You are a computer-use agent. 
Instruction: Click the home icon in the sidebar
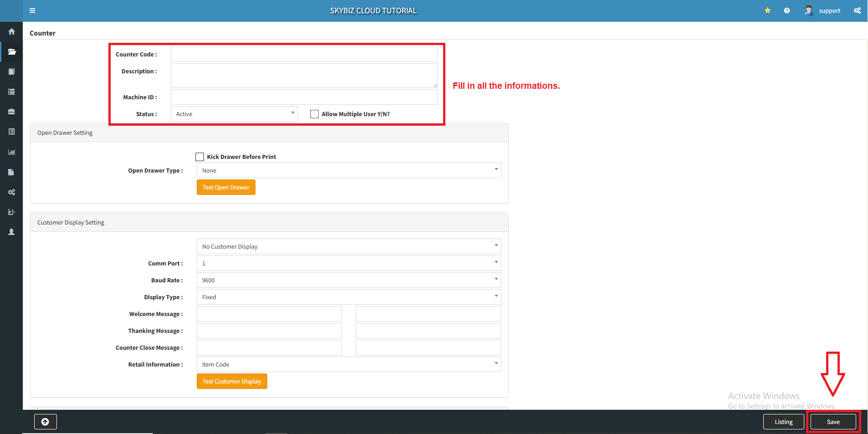click(11, 31)
